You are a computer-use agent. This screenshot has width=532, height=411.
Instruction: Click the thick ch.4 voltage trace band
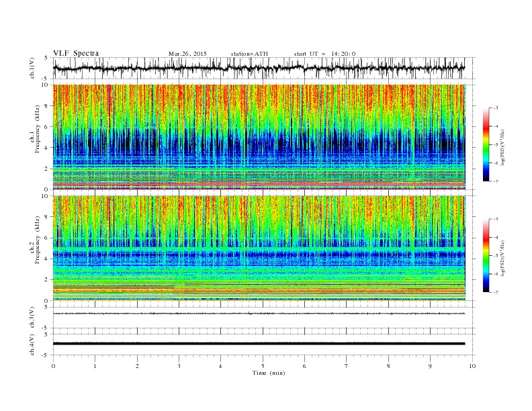[259, 344]
